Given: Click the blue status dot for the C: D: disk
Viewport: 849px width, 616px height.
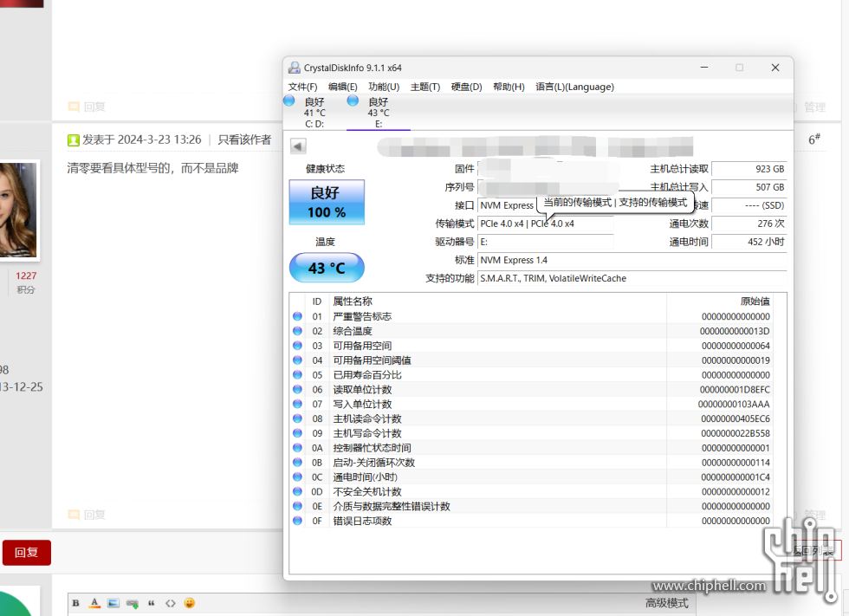Looking at the screenshot, I should (289, 101).
